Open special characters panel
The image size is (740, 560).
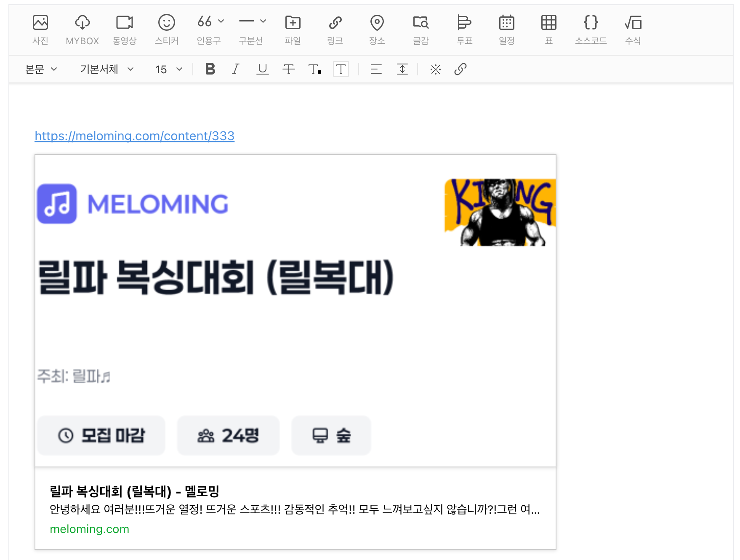pos(436,69)
